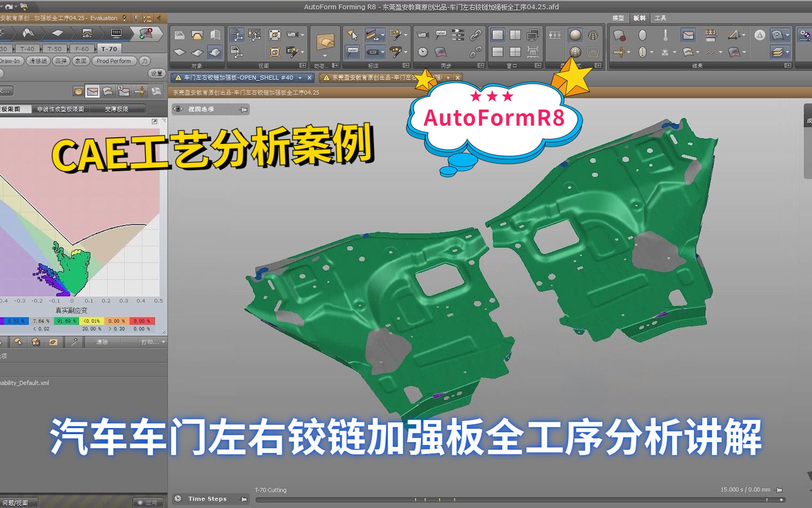Click the red 0.00% splits swatch

pyautogui.click(x=142, y=321)
